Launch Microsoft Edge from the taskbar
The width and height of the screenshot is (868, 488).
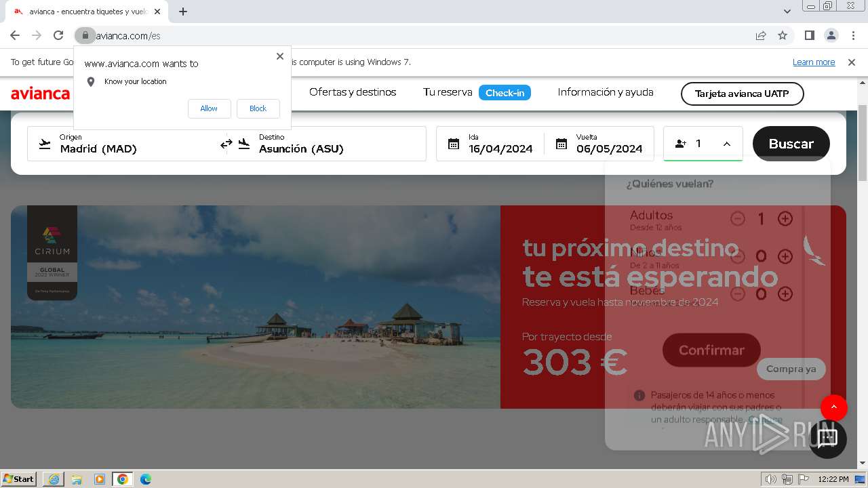[x=146, y=479]
